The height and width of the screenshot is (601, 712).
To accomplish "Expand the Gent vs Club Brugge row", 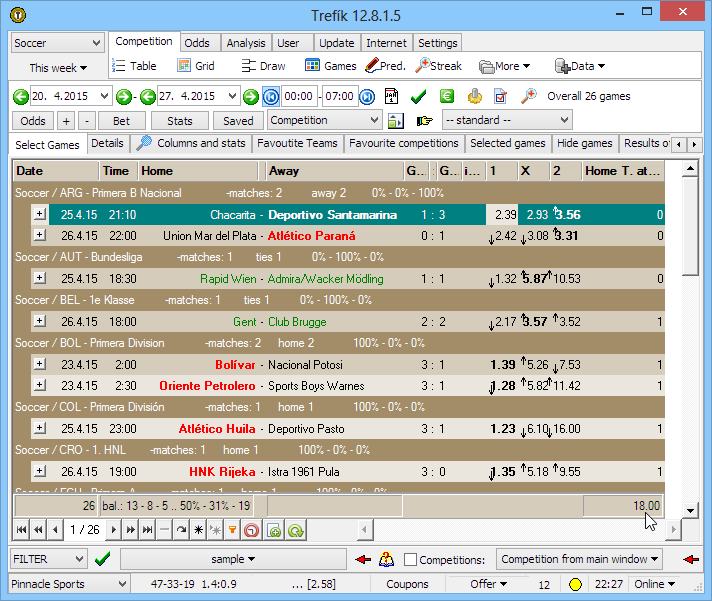I will click(39, 321).
